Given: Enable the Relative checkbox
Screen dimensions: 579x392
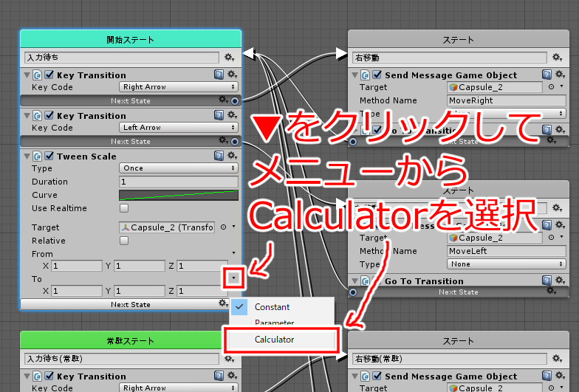Looking at the screenshot, I should (x=124, y=241).
